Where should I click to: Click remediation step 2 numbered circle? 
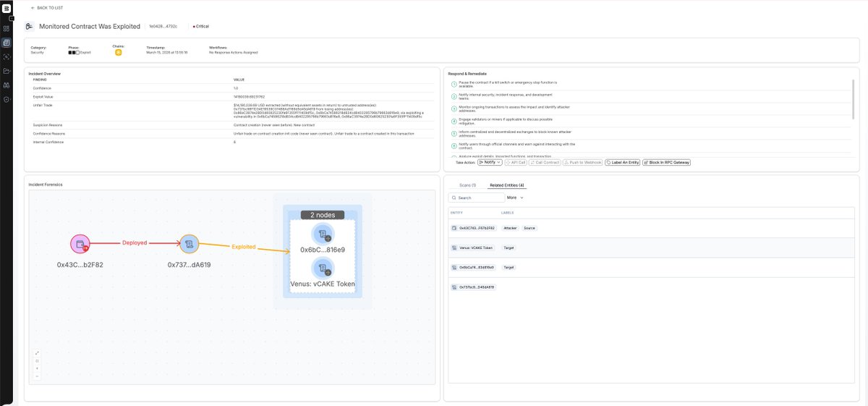coord(453,96)
